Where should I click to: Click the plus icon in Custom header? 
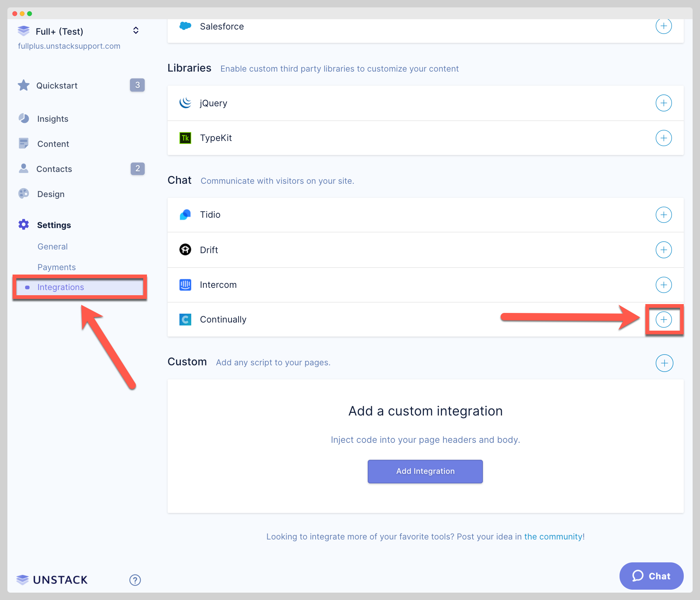click(664, 363)
